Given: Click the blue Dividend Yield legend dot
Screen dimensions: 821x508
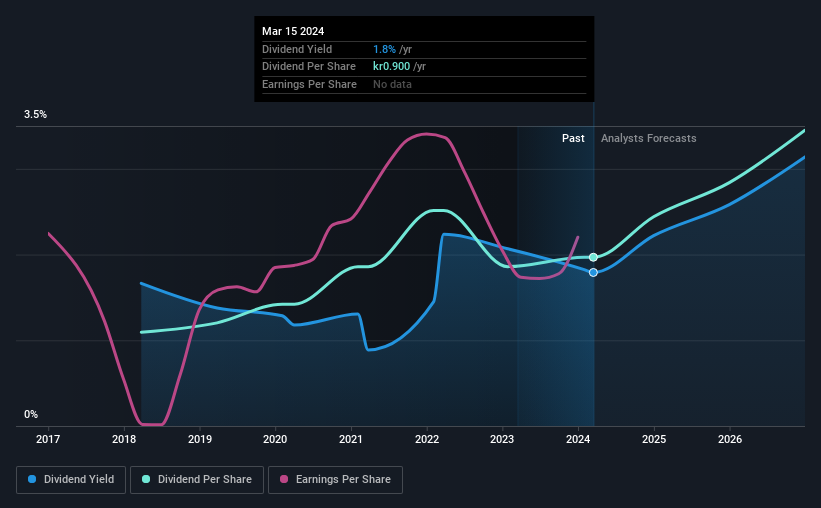Looking at the screenshot, I should point(32,479).
